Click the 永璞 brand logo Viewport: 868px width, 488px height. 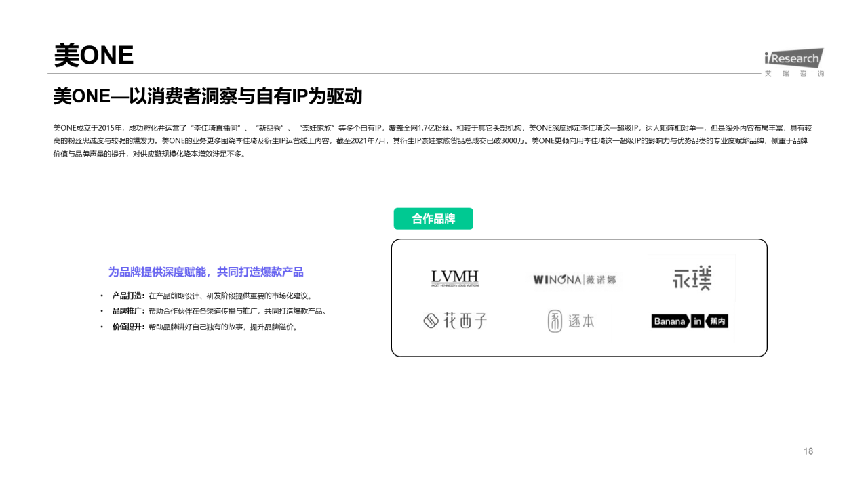[692, 279]
